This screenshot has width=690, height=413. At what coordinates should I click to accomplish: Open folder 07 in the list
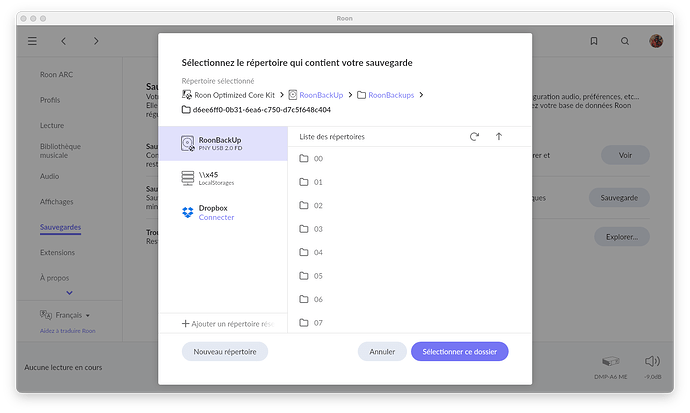(409, 322)
